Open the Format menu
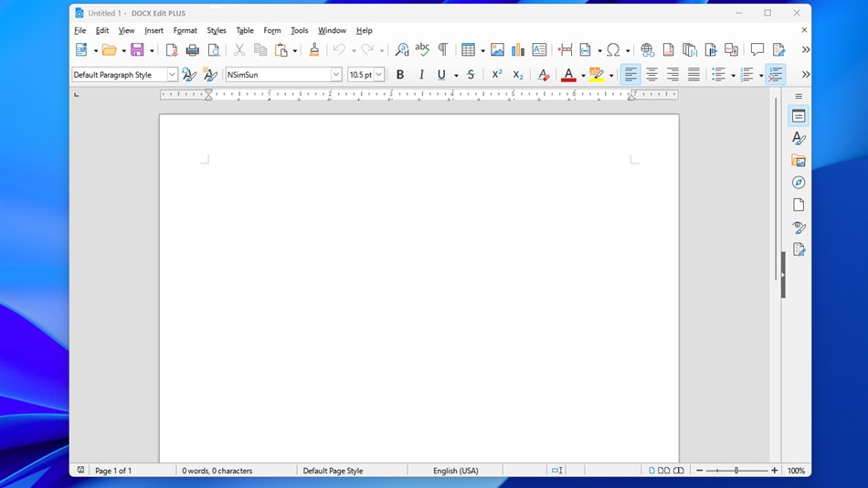This screenshot has width=868, height=488. click(x=185, y=30)
